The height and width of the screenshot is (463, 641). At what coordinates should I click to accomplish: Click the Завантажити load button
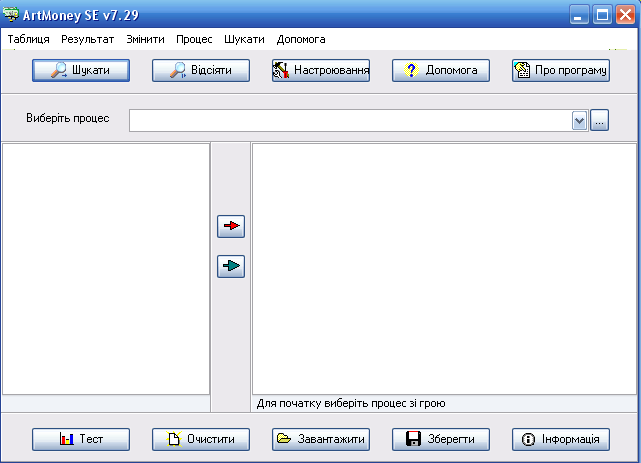pyautogui.click(x=321, y=439)
